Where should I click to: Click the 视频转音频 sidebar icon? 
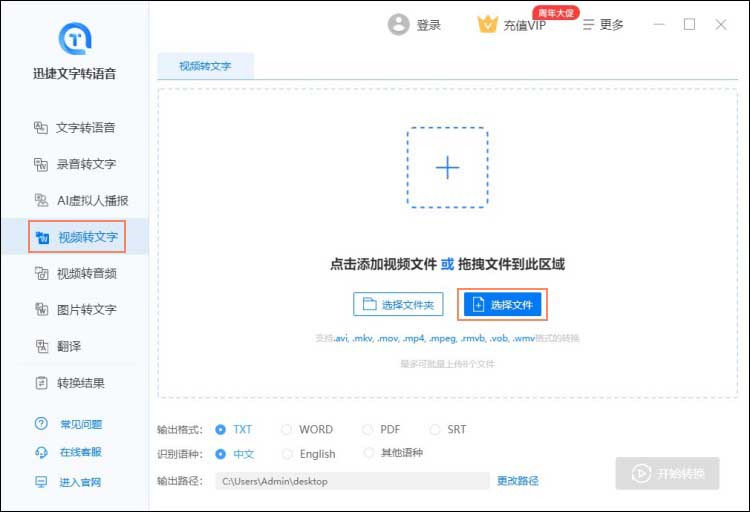(42, 273)
